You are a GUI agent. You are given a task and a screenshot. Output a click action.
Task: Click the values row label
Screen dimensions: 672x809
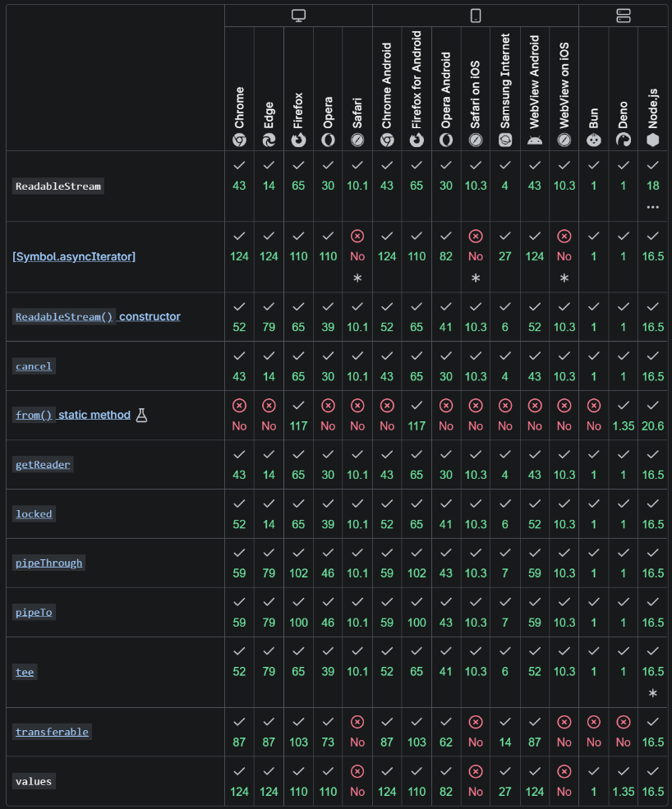point(34,781)
